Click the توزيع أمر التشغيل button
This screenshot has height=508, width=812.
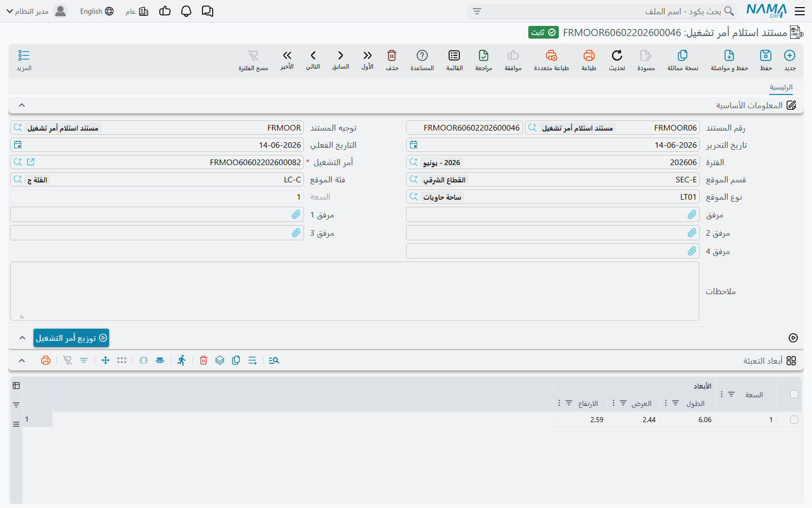coord(71,338)
